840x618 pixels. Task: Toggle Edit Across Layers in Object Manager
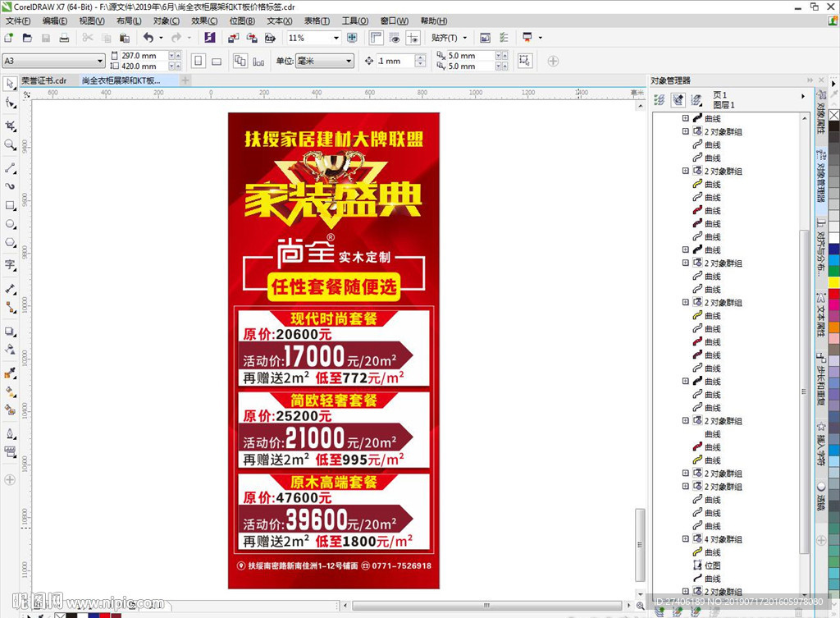tap(678, 99)
